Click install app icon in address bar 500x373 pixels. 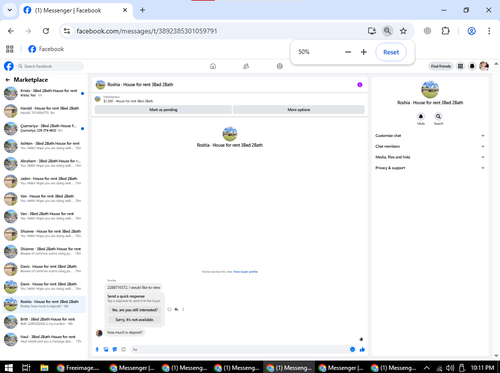[372, 31]
